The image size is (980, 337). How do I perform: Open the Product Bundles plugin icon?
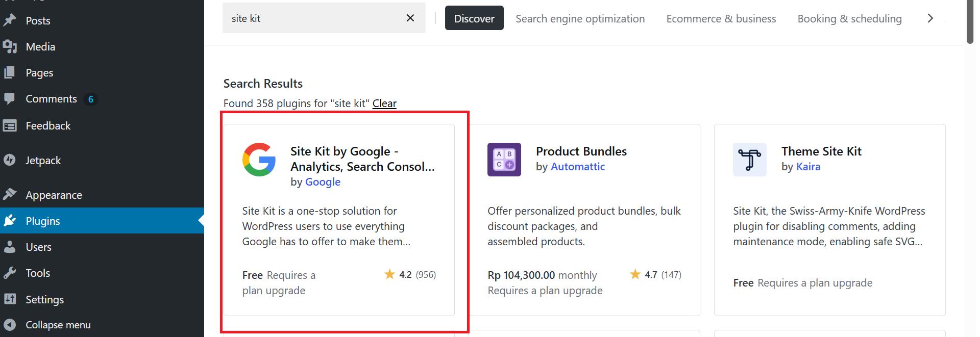tap(504, 160)
